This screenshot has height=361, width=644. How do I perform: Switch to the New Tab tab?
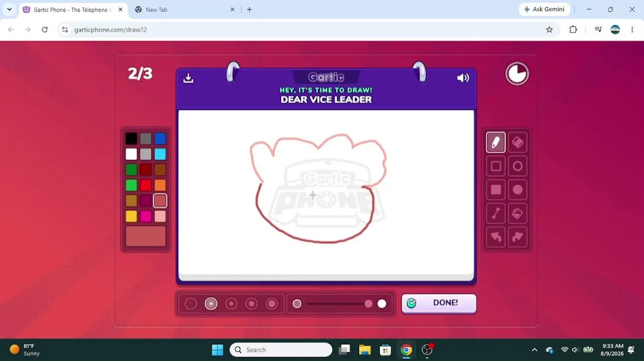tap(186, 10)
